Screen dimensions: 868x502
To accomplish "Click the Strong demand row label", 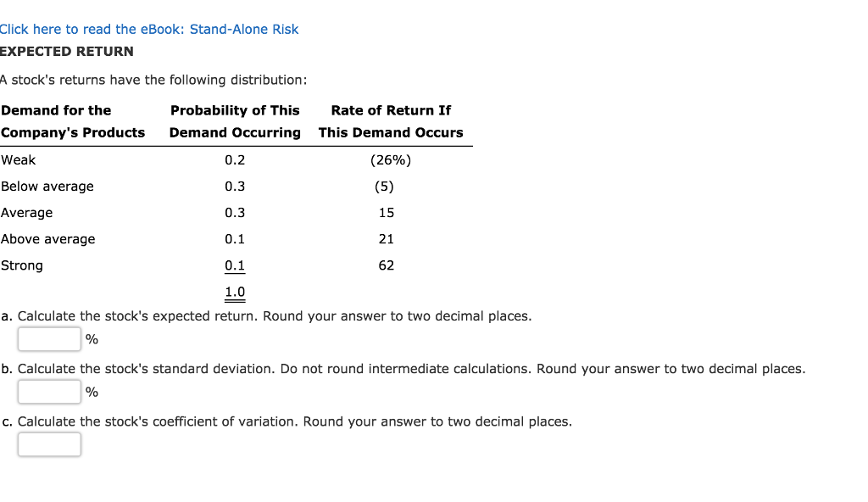I will coord(21,265).
